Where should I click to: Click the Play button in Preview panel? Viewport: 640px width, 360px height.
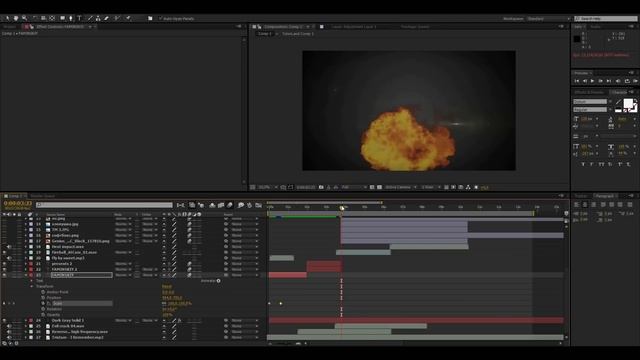tap(592, 81)
